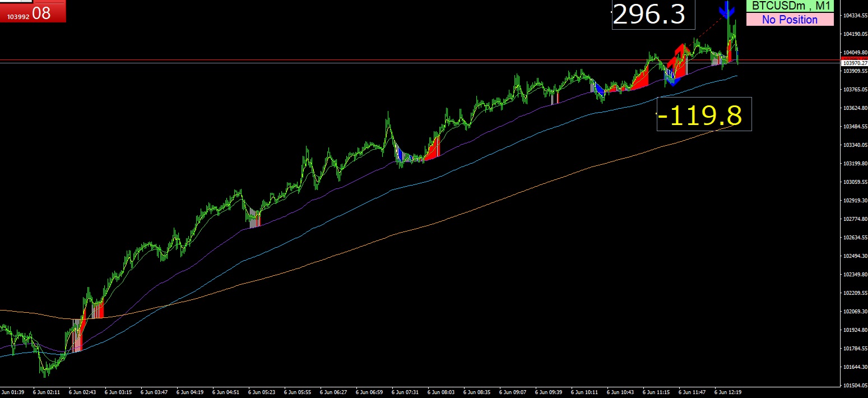This screenshot has height=398, width=868.
Task: Click price scale value 103059.55
Action: point(855,182)
